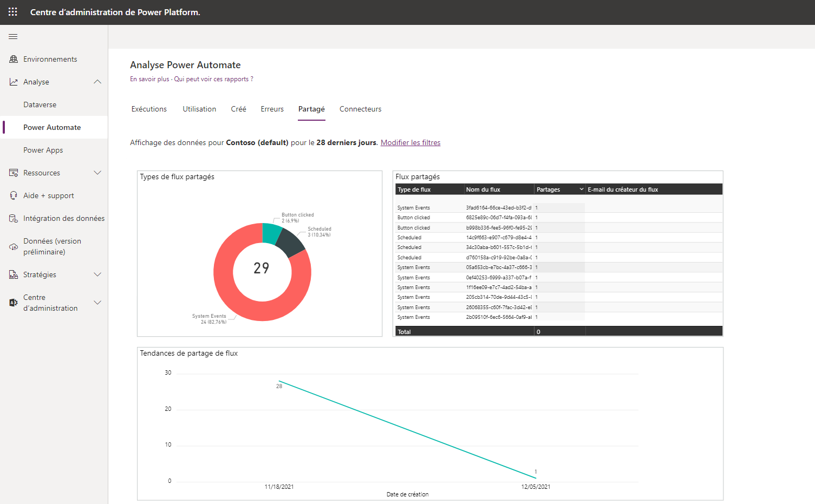Select flow name b998b336-fee5-96f0-fe95 cell

coord(499,228)
